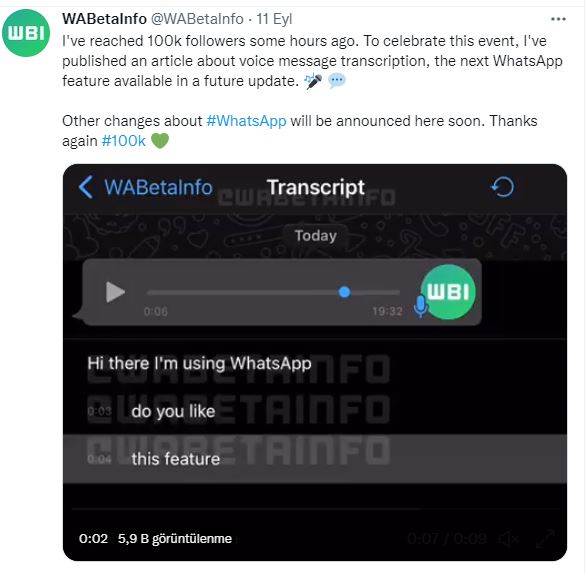Click the WABetaInfo display name
This screenshot has height=574, width=587.
click(104, 19)
